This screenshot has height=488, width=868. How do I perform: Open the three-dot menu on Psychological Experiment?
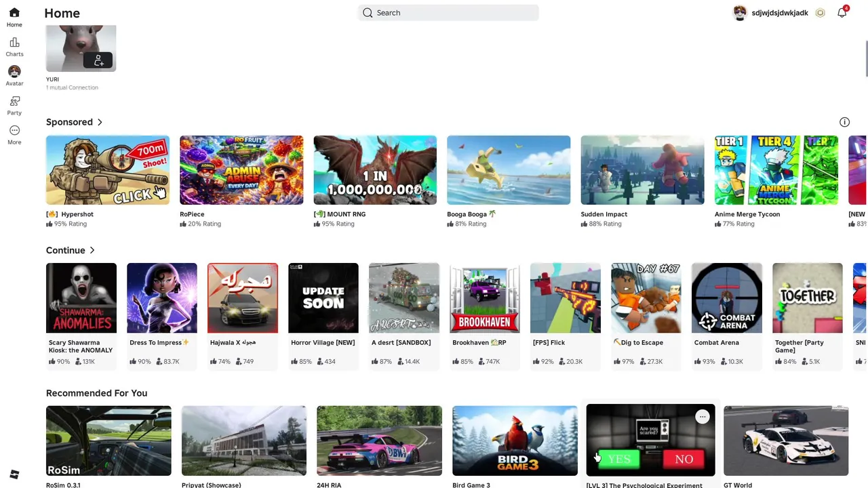[x=703, y=417]
